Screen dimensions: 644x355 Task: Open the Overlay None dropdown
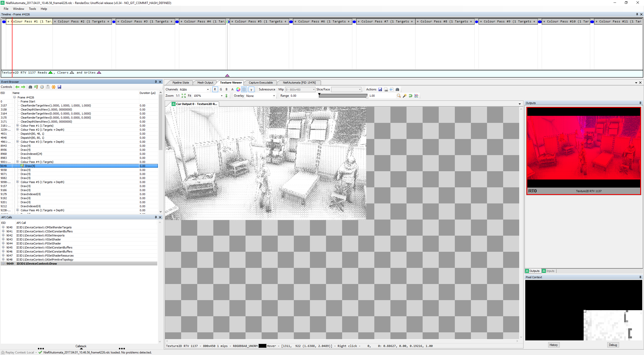(260, 96)
